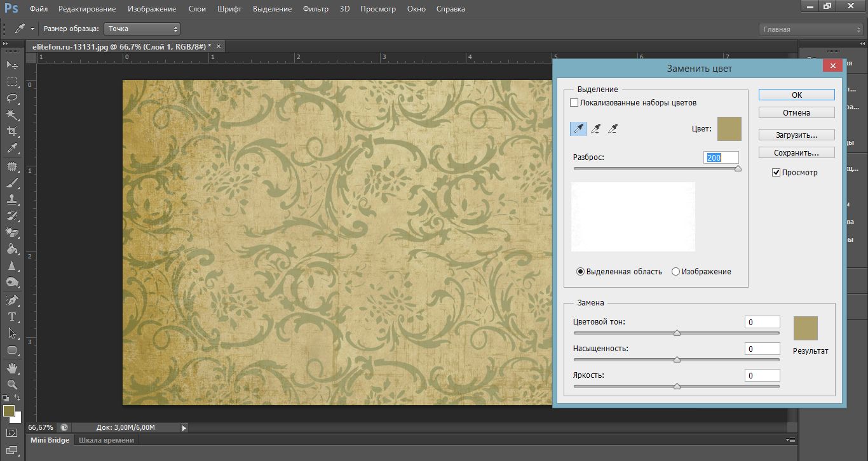Choose the Выделенная область radio option
Viewport: 868px width, 461px height.
(x=580, y=271)
